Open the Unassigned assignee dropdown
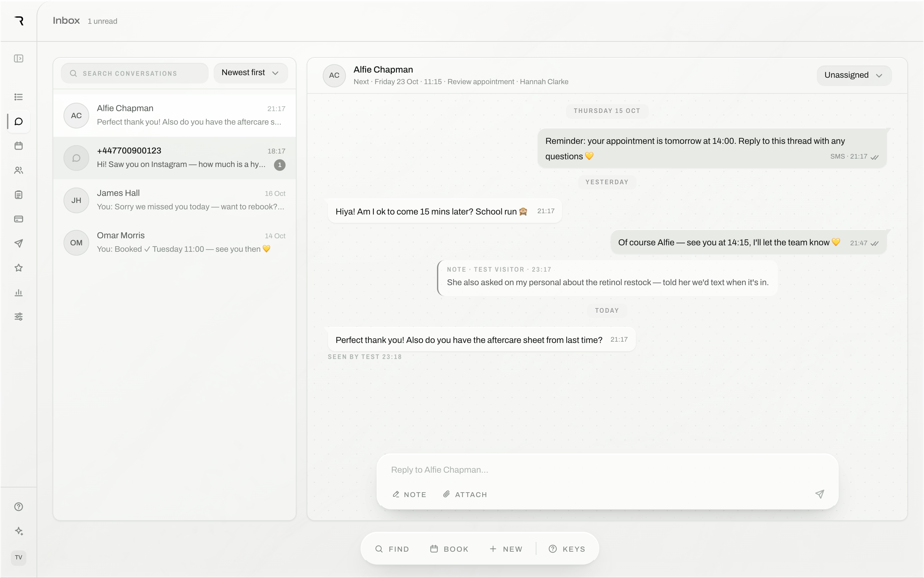924x578 pixels. [x=854, y=75]
